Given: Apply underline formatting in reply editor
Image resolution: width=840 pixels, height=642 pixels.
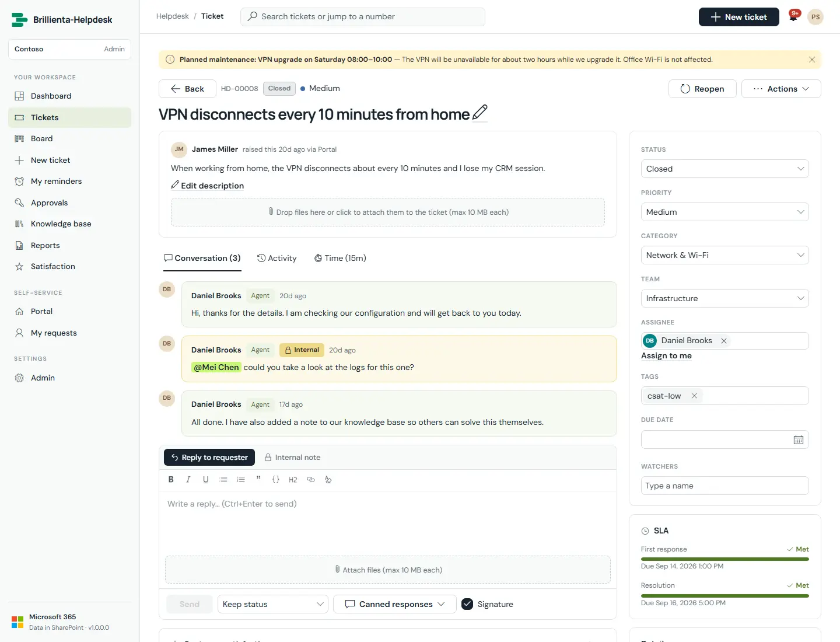Looking at the screenshot, I should pos(205,480).
